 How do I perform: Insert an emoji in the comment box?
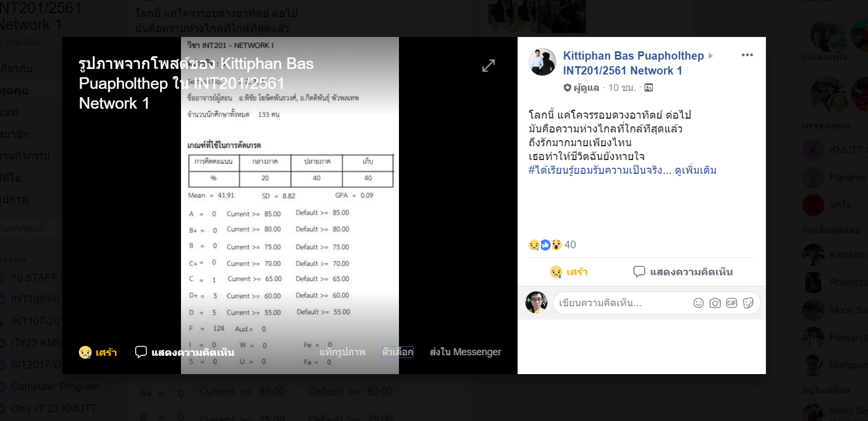pos(699,303)
